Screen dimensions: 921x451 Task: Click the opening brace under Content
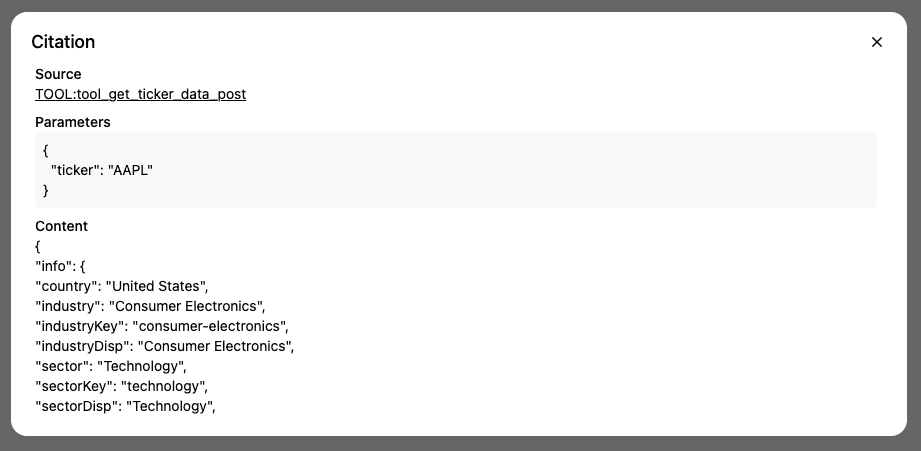[38, 246]
